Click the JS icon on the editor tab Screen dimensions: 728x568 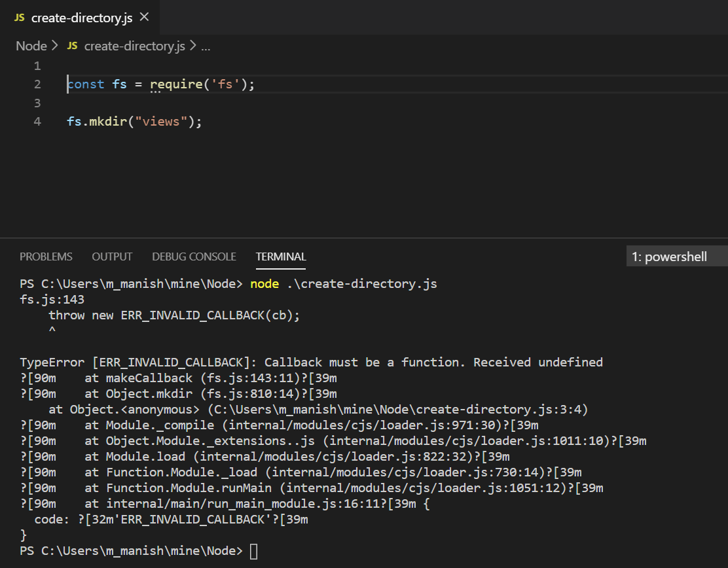[19, 18]
